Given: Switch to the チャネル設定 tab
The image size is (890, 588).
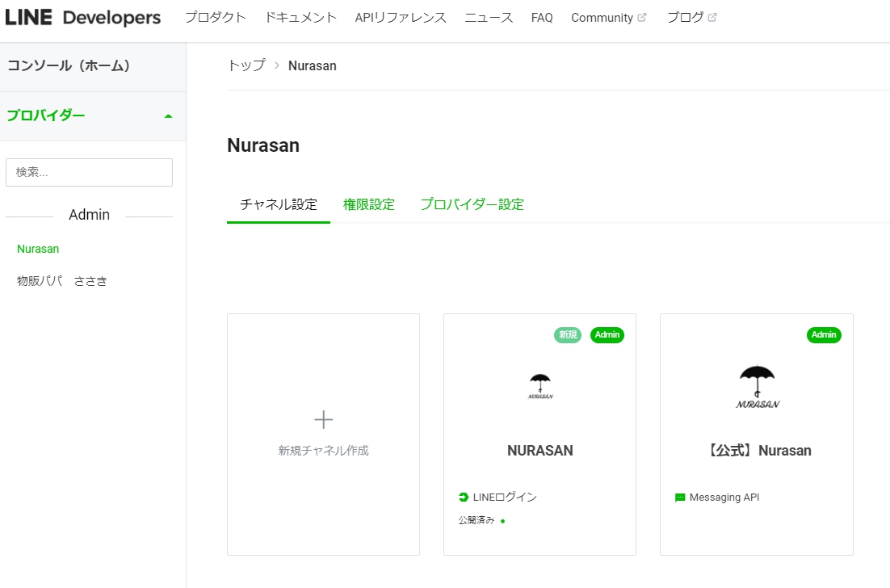Looking at the screenshot, I should [278, 204].
